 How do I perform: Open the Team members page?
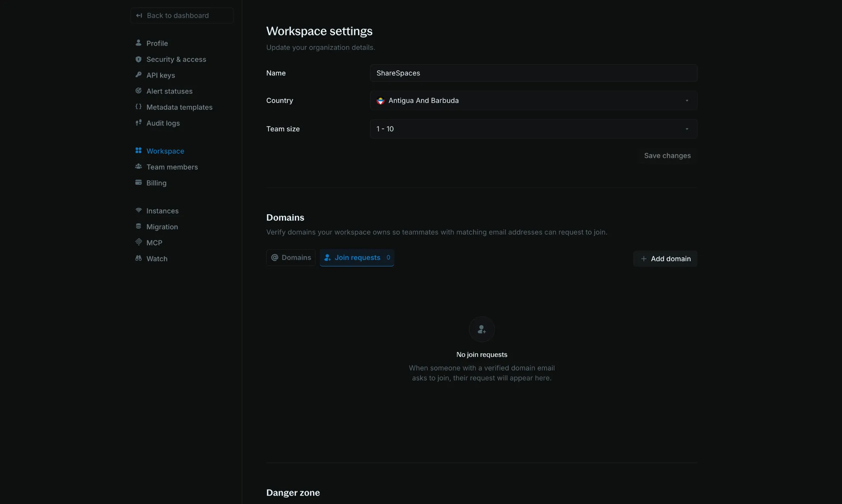(172, 167)
